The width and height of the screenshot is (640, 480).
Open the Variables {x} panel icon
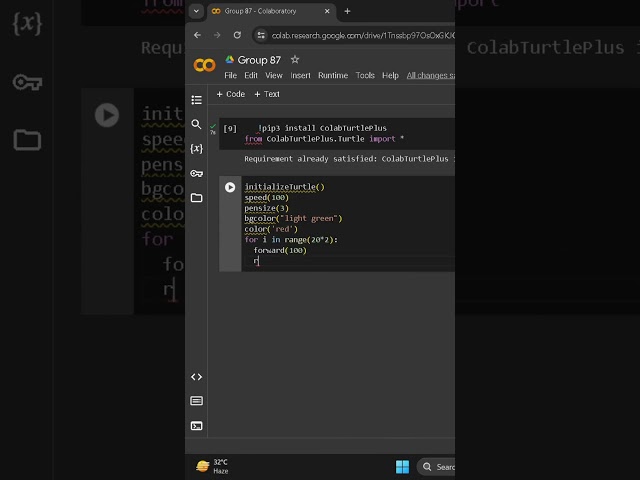tap(196, 149)
